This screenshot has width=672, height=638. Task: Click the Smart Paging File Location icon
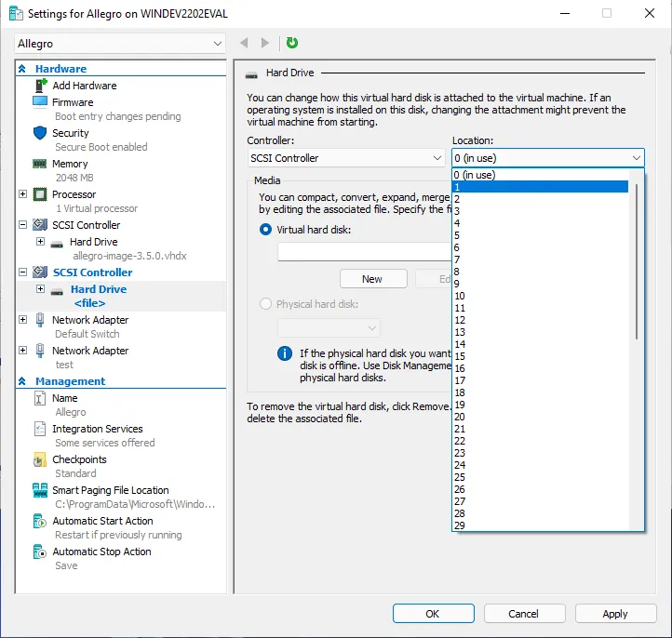click(40, 490)
